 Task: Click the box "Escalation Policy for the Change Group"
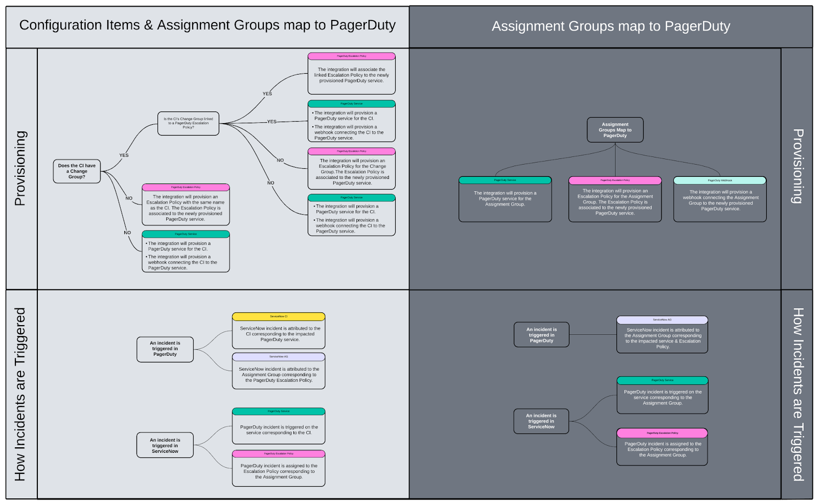351,169
